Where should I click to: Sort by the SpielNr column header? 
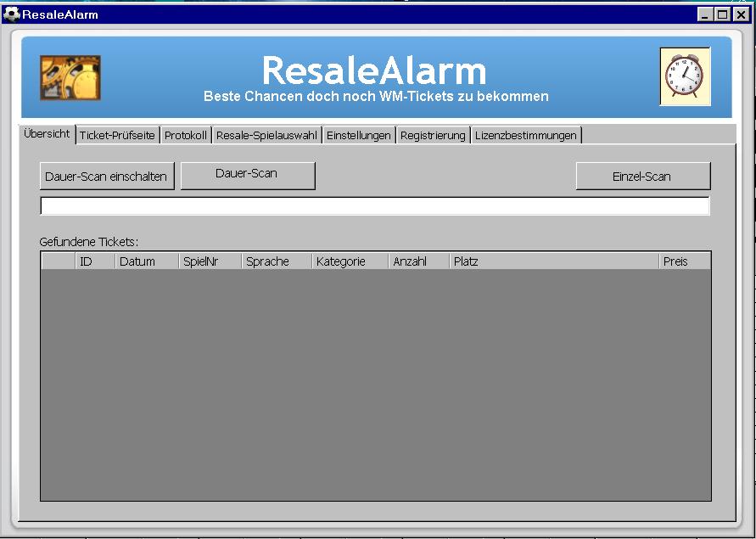pos(210,261)
